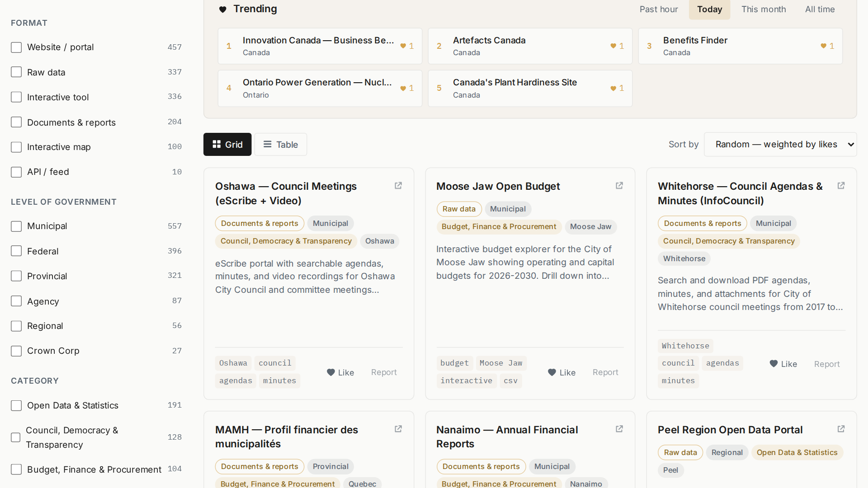Enable Open Data & Statistics category filter

(16, 406)
